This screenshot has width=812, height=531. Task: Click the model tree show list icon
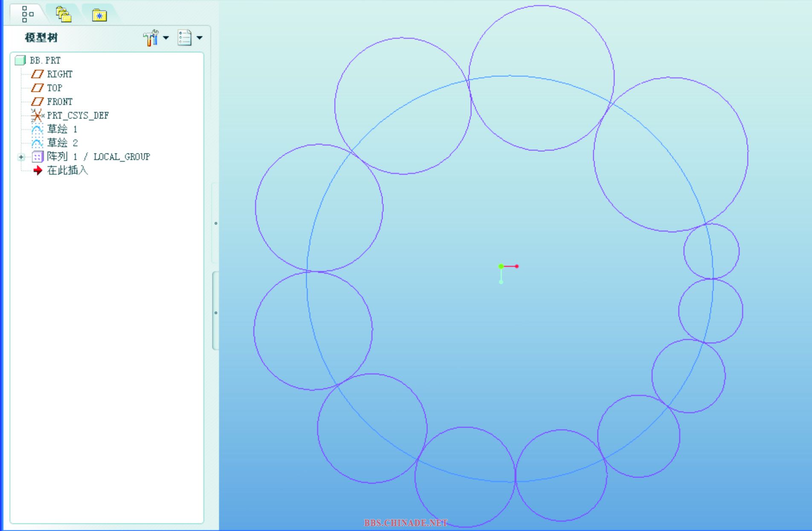point(185,38)
